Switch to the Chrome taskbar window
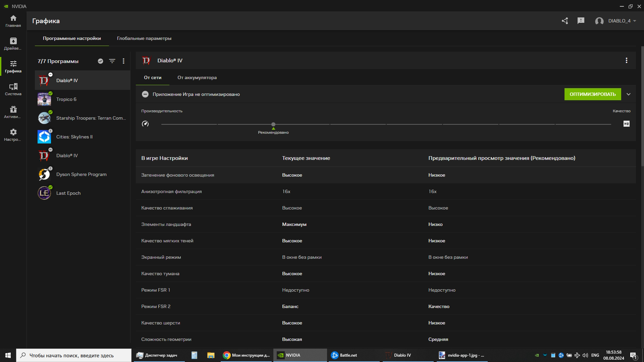 (247, 355)
